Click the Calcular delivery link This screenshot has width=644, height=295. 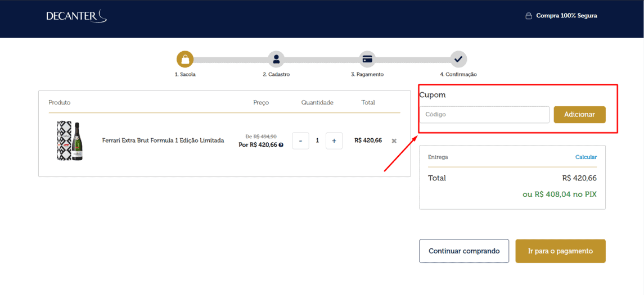point(586,157)
